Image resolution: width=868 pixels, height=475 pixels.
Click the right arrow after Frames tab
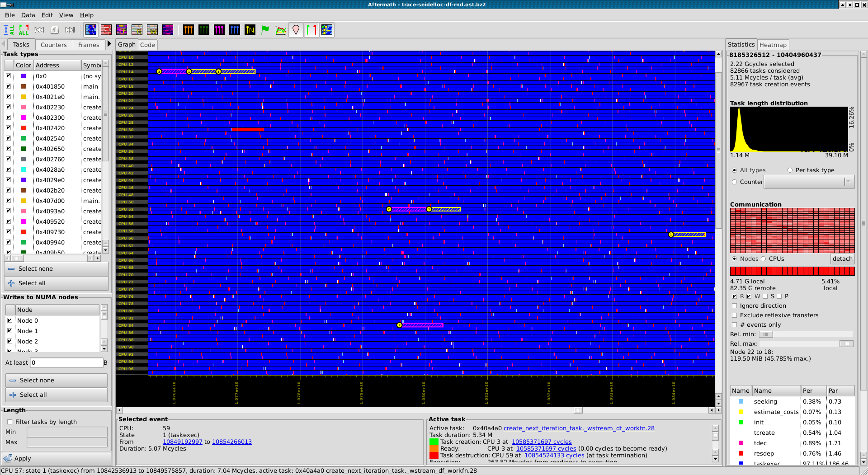[x=109, y=44]
